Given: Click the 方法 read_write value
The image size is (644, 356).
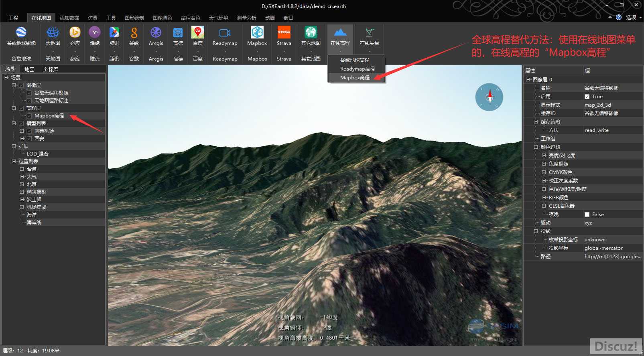Looking at the screenshot, I should click(613, 130).
